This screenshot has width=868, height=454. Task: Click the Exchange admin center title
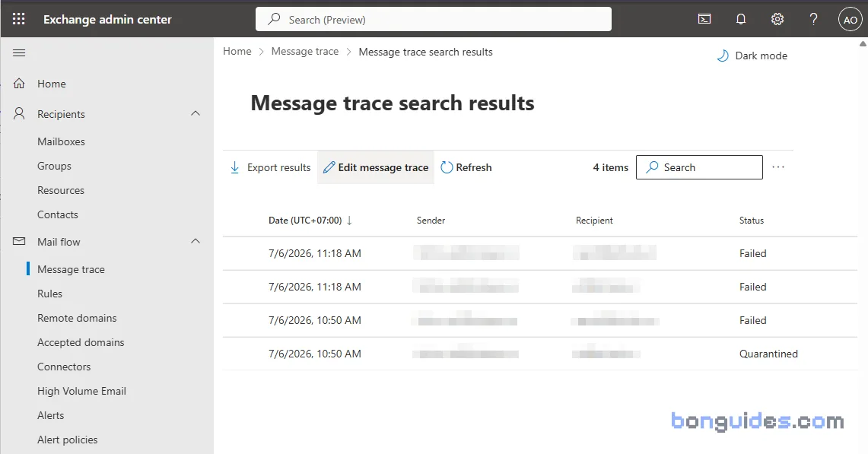click(107, 19)
